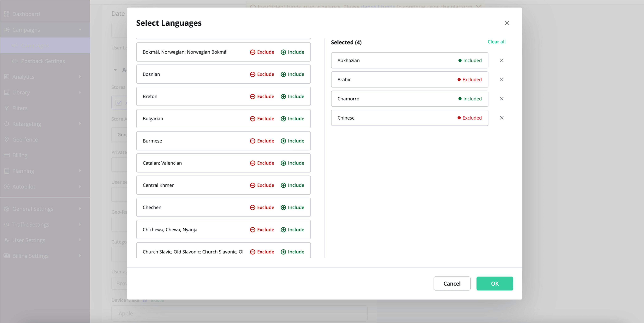Clear all selected languages
This screenshot has height=323, width=644.
pyautogui.click(x=496, y=42)
